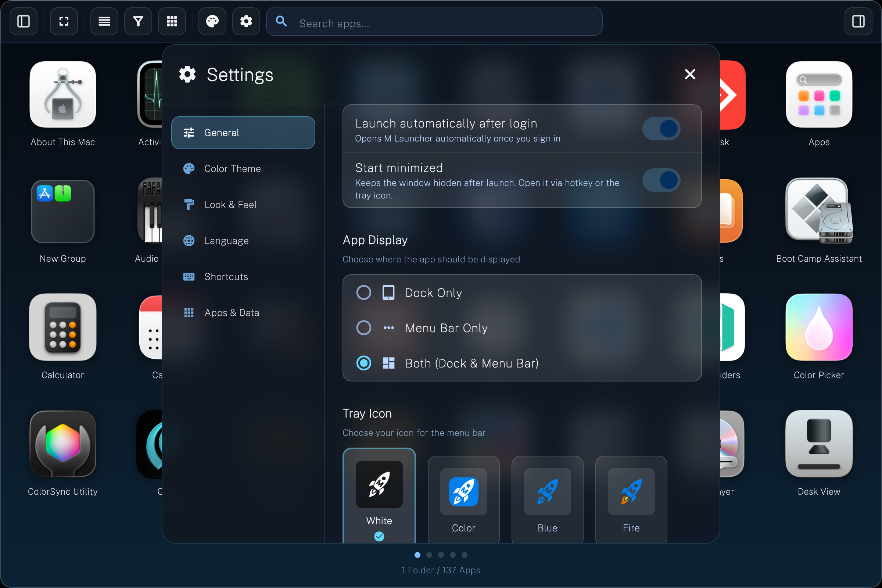882x588 pixels.
Task: Turn off Start minimized
Action: [661, 180]
